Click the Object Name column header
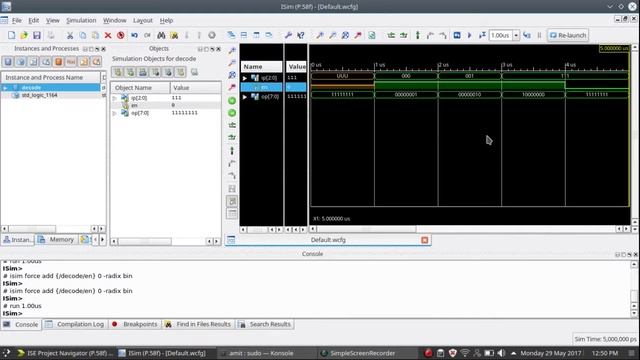Viewport: 640px width, 360px height. (140, 88)
